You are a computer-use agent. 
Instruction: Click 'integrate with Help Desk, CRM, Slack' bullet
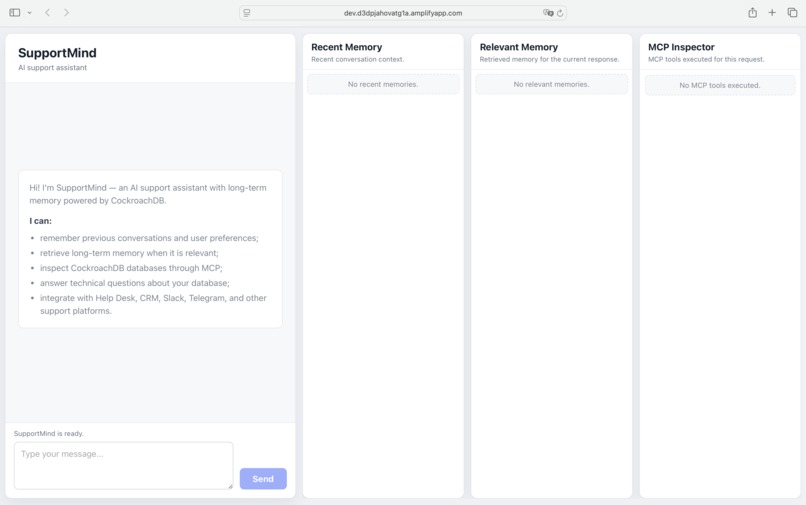pyautogui.click(x=153, y=304)
